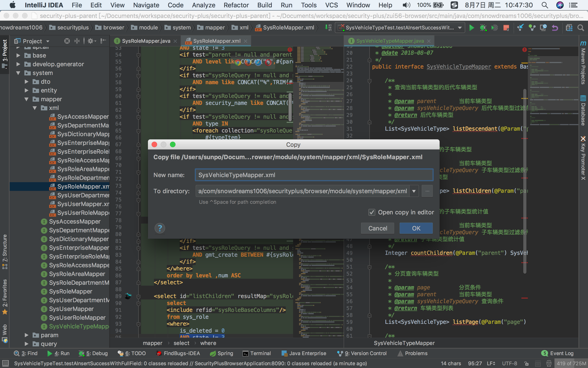
Task: Click the right editor vertical scrollbar
Action: 525,181
